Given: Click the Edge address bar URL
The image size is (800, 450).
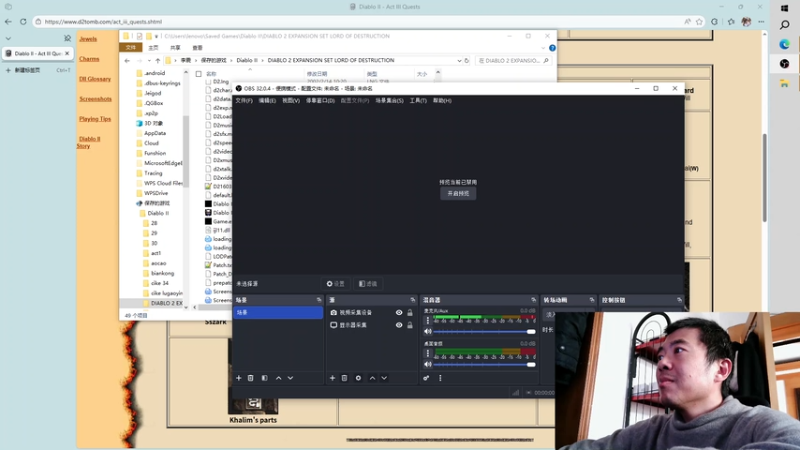Looking at the screenshot, I should [103, 21].
